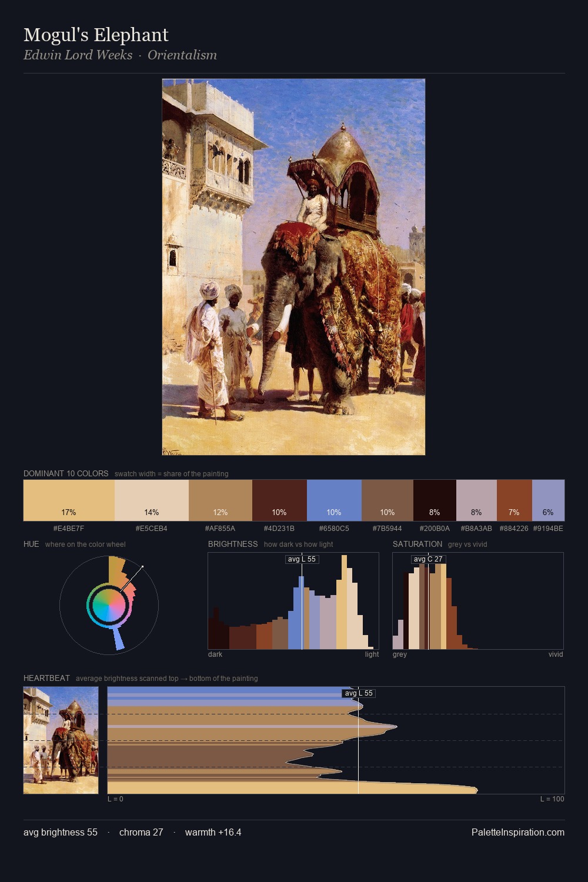Viewport: 588px width, 882px height.
Task: Click the main Mogul's Elephant painting image
Action: point(293,267)
